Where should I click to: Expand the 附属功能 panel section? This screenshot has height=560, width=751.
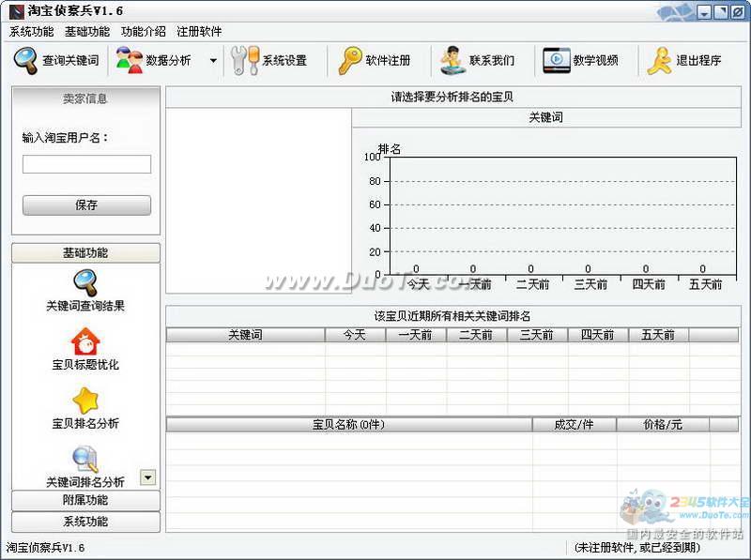[x=85, y=500]
